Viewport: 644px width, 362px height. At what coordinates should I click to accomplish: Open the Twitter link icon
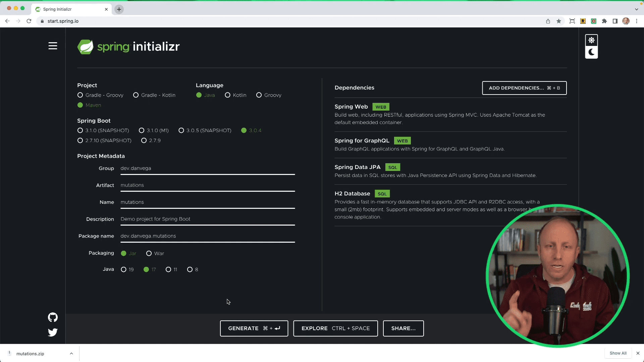pos(53,332)
